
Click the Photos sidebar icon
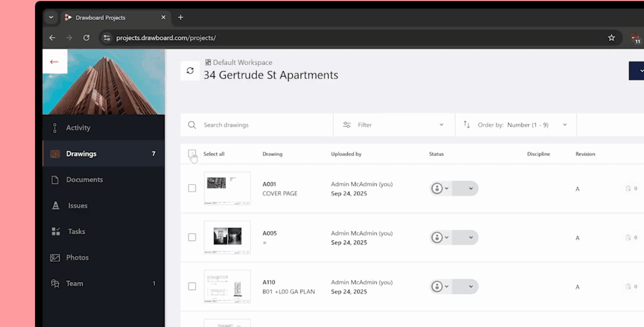55,257
